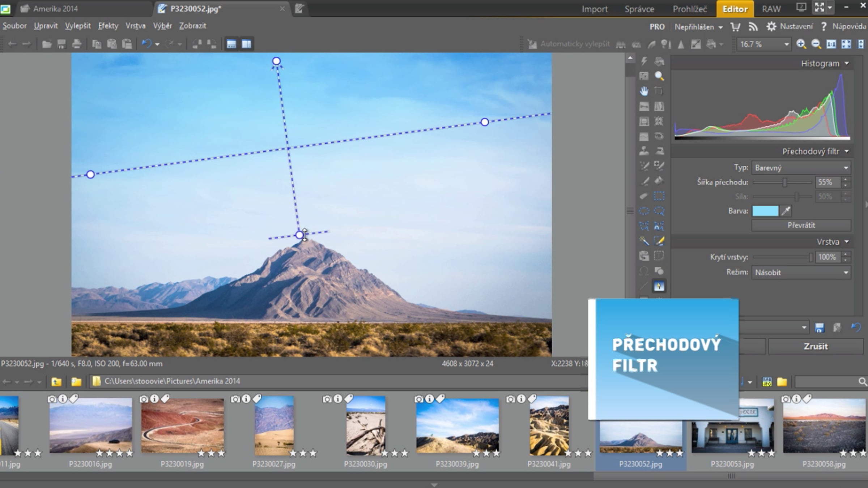The width and height of the screenshot is (868, 488).
Task: Collapse the Histogram panel
Action: tap(847, 63)
